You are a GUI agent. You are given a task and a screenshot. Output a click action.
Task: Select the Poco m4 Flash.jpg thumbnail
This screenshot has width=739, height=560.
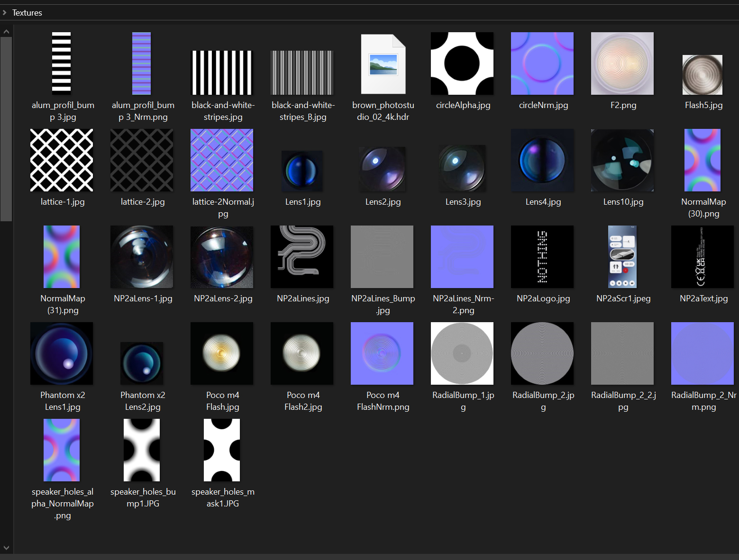coord(222,353)
